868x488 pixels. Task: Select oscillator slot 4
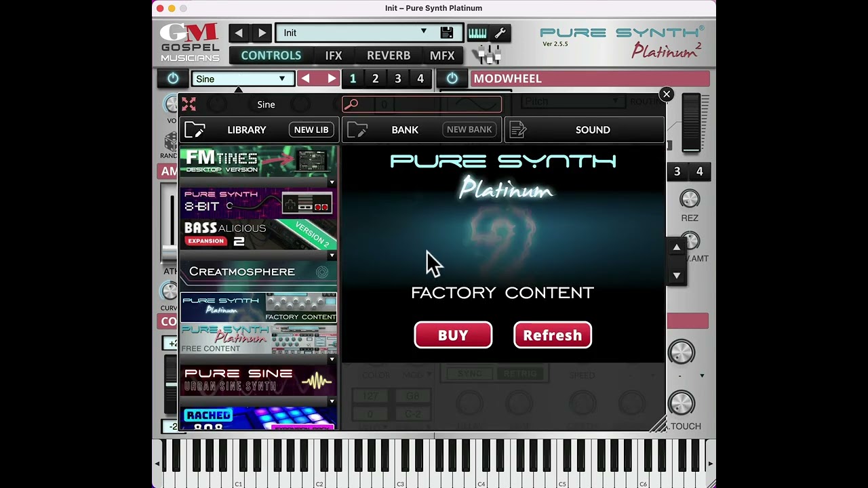pyautogui.click(x=420, y=79)
